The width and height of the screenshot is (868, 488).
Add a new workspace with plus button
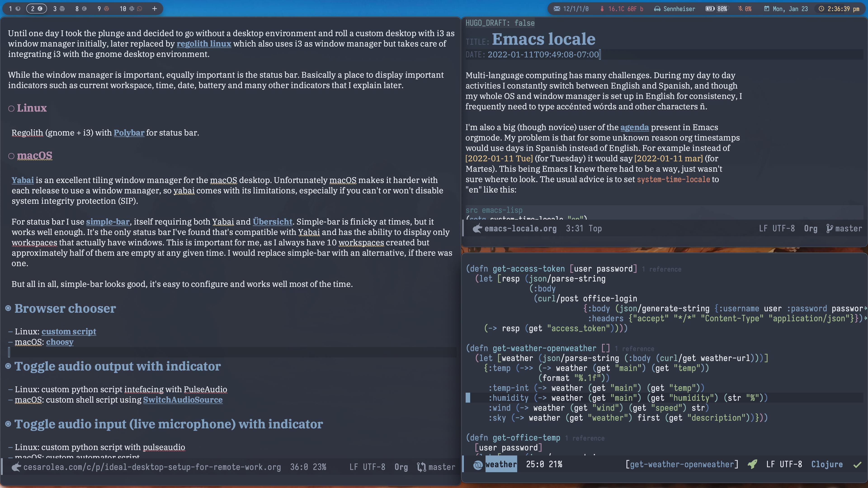[154, 9]
